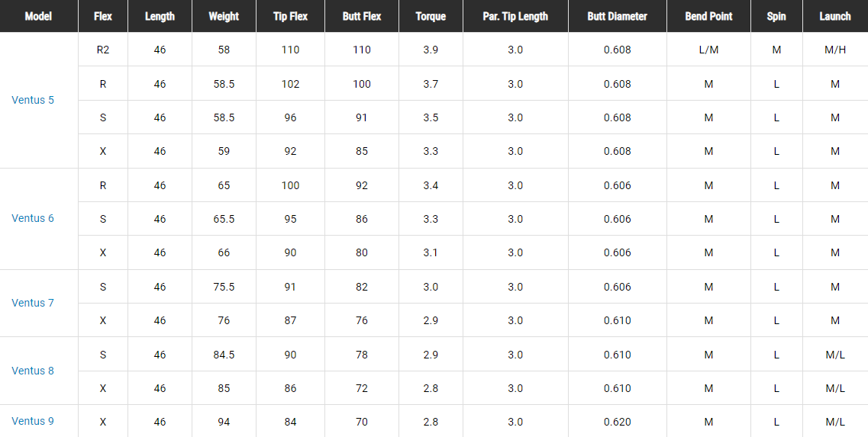Click the Butt Flex column header
868x437 pixels.
coord(362,16)
